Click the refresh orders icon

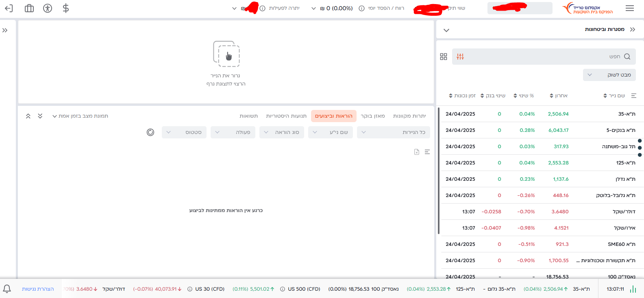[150, 132]
